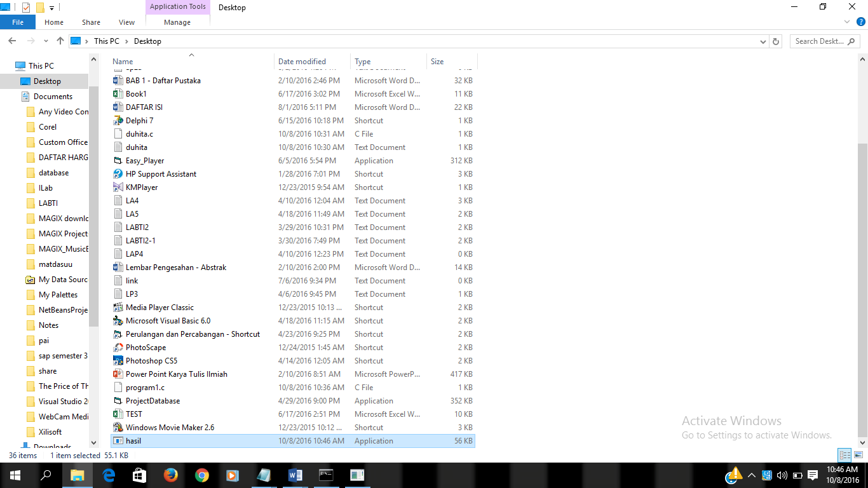This screenshot has height=488, width=868.
Task: Select the LABTI folder in the tree
Action: 48,203
